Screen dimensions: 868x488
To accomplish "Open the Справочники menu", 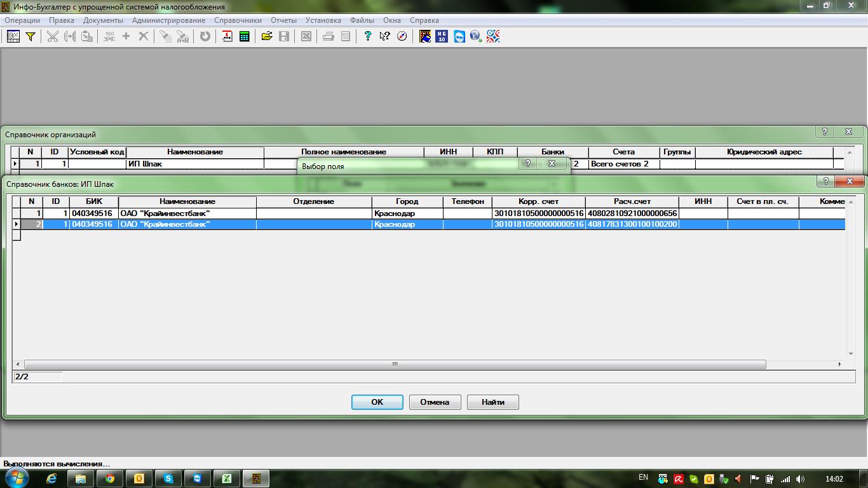I will pos(238,20).
